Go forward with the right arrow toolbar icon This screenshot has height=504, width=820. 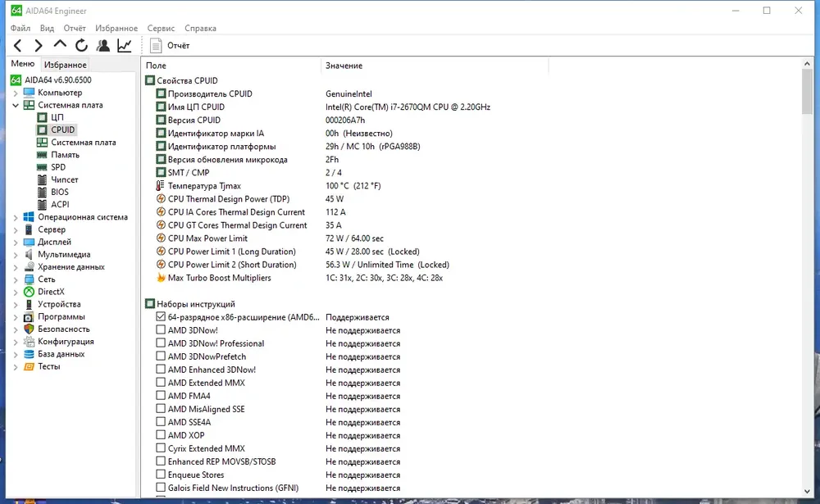click(39, 46)
